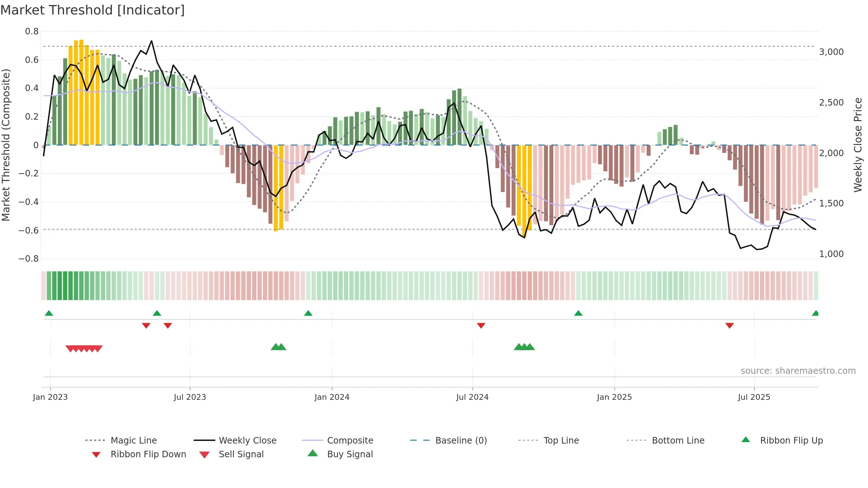Select the Ribbon Flip Down marker in June 2023

point(168,326)
